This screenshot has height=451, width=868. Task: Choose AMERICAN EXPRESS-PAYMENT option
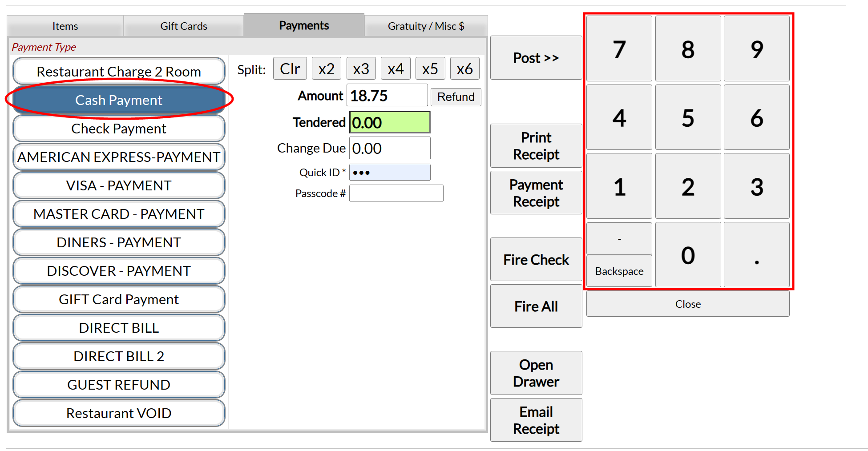click(x=119, y=157)
